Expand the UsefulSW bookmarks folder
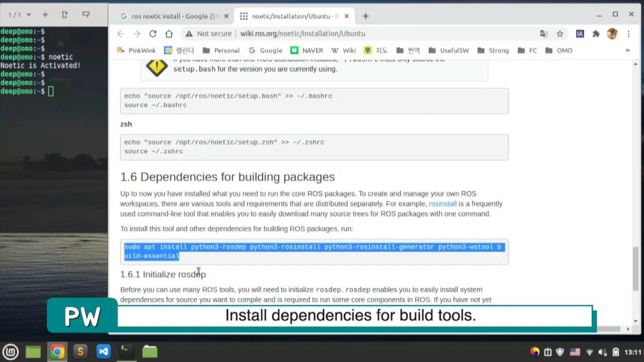 [449, 50]
